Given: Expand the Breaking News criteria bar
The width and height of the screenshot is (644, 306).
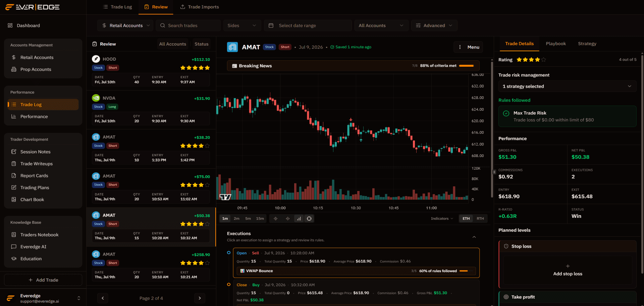Looking at the screenshot, I should click(353, 66).
